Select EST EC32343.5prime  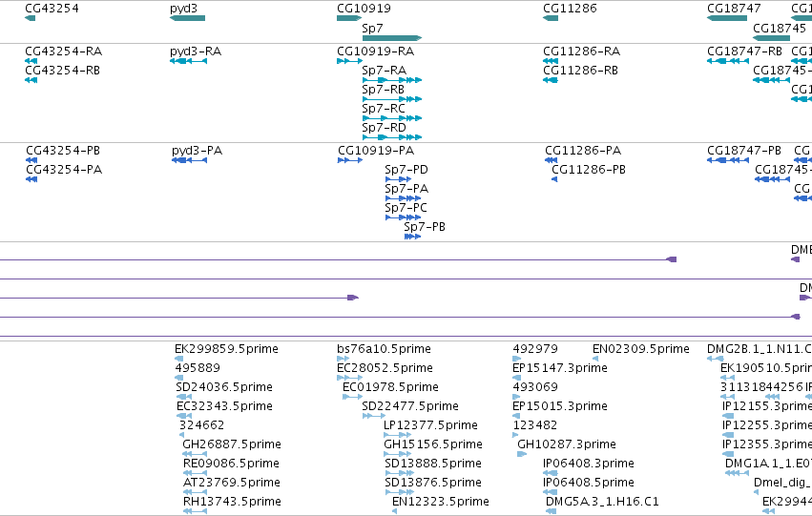(224, 407)
